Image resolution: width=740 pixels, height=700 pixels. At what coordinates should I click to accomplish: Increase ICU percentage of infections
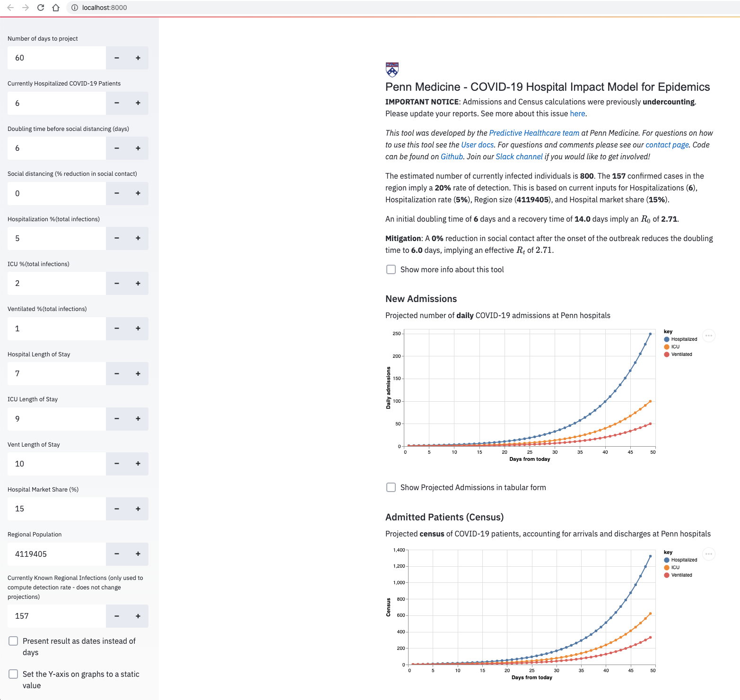click(x=138, y=283)
